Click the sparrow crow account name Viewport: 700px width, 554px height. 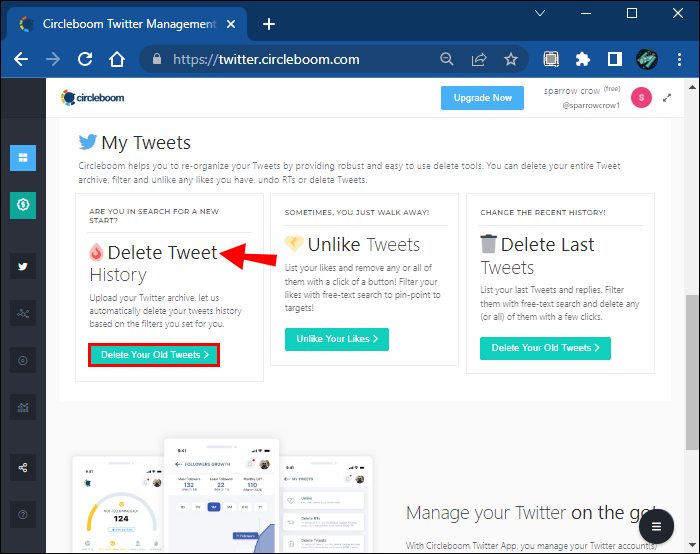[571, 91]
